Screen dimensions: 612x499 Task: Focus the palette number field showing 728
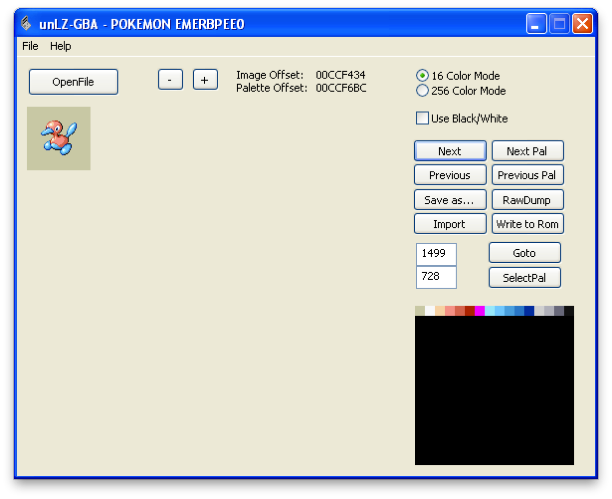pyautogui.click(x=436, y=277)
